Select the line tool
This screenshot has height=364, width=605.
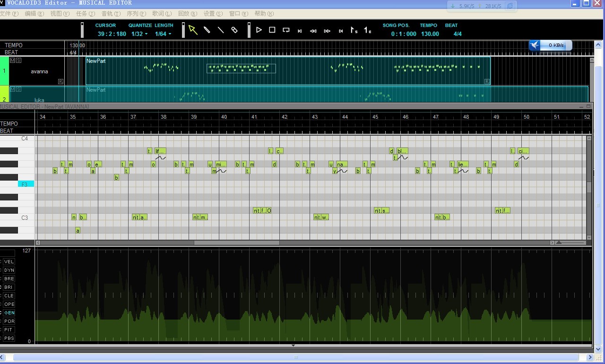[x=220, y=30]
